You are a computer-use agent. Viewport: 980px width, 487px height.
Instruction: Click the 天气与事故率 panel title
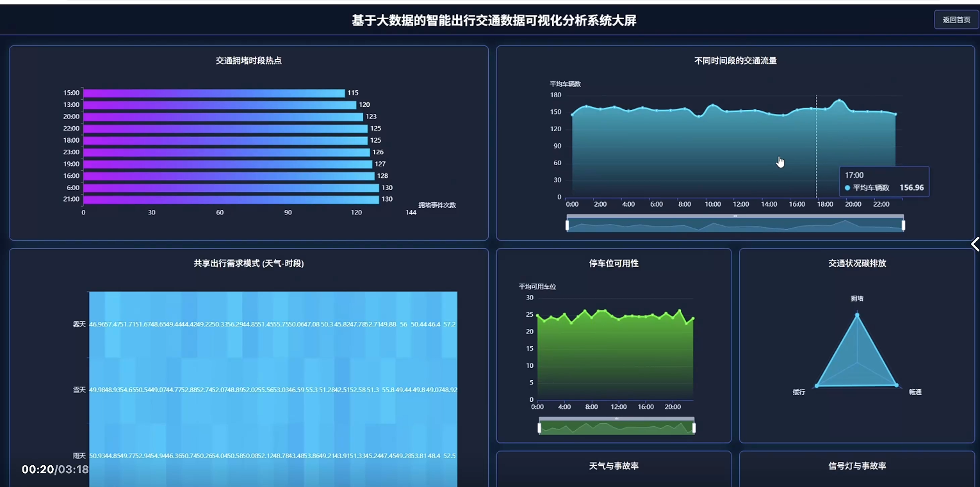click(614, 467)
